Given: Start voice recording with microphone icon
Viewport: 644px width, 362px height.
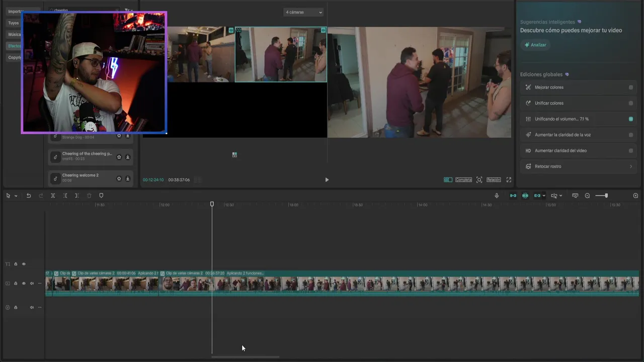Looking at the screenshot, I should [x=497, y=196].
